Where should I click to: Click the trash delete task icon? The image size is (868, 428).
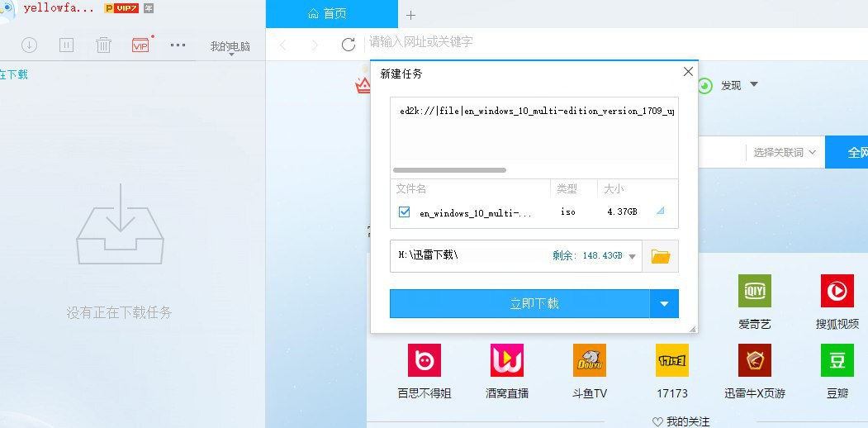tap(103, 45)
